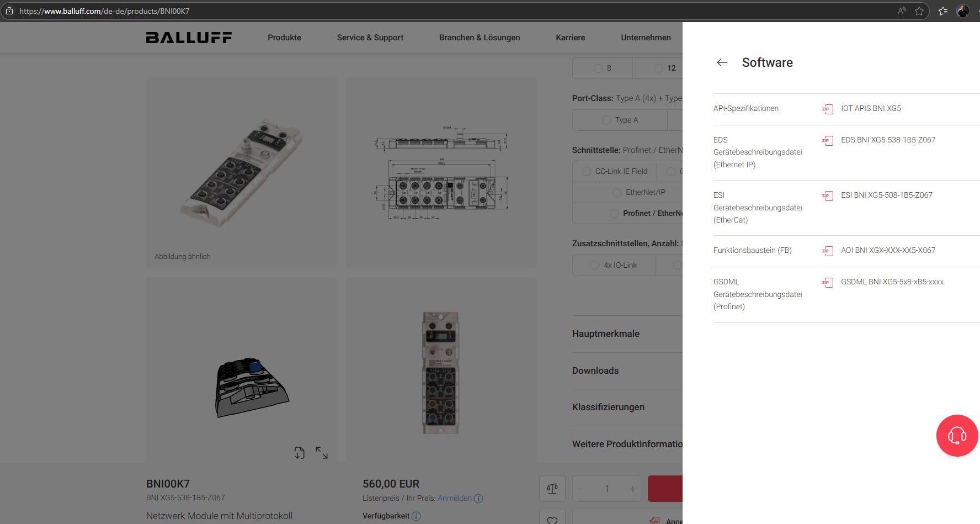The image size is (980, 524).
Task: Rotate the 3D model view icon
Action: click(x=299, y=453)
